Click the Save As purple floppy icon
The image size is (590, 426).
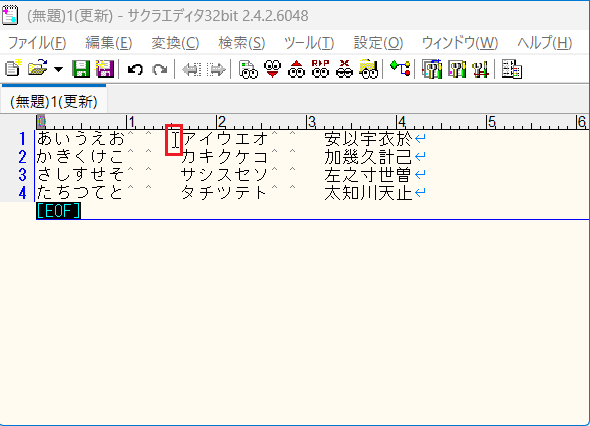pos(105,69)
